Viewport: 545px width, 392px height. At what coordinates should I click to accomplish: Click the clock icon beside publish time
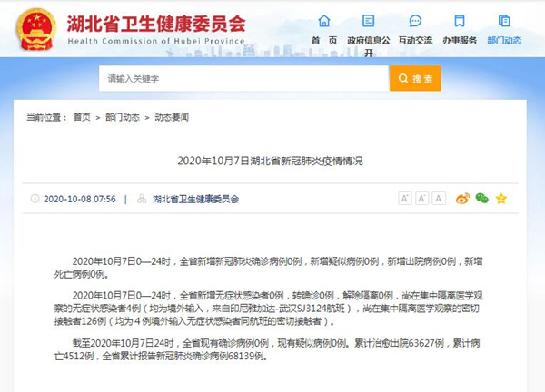tap(35, 199)
